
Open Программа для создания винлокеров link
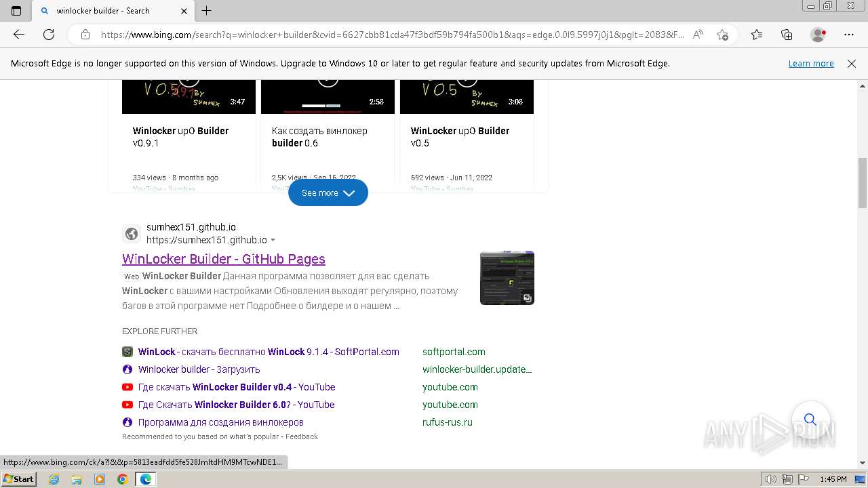click(221, 422)
